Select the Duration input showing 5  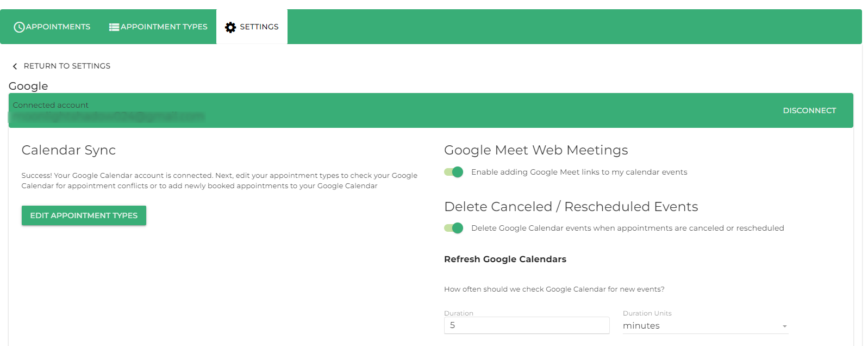pos(526,325)
